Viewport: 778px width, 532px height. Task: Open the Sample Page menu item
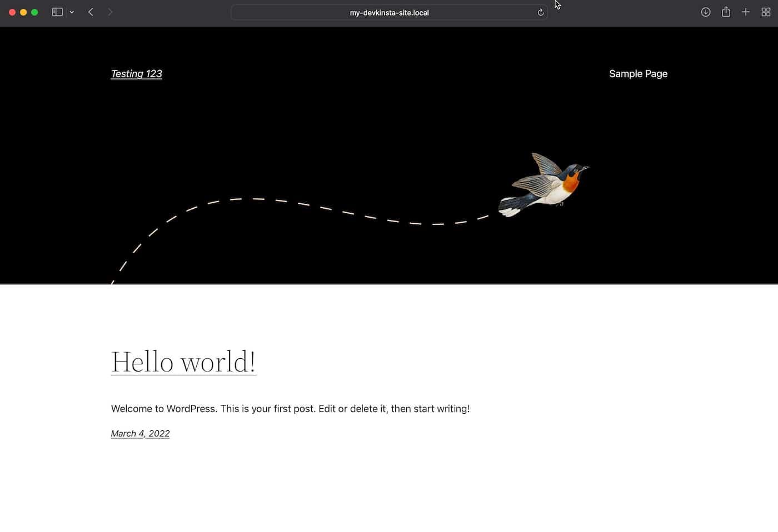pyautogui.click(x=638, y=74)
